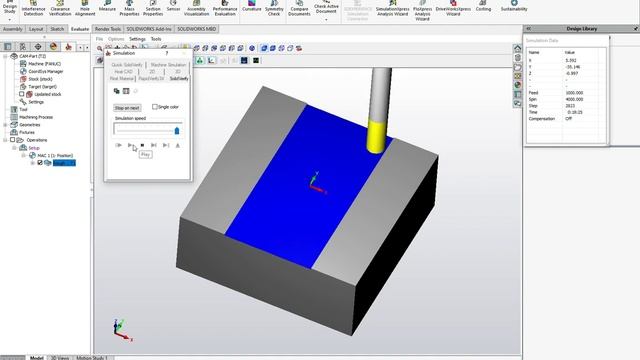This screenshot has height=360, width=640.
Task: Uncheck the highlighted operation's checkbox
Action: 40,162
